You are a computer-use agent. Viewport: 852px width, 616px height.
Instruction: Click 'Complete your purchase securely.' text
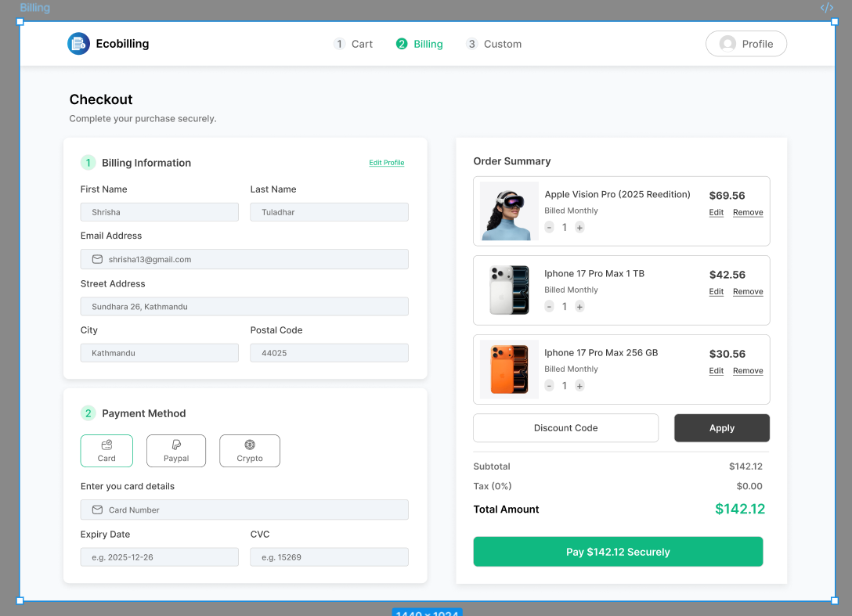(143, 118)
